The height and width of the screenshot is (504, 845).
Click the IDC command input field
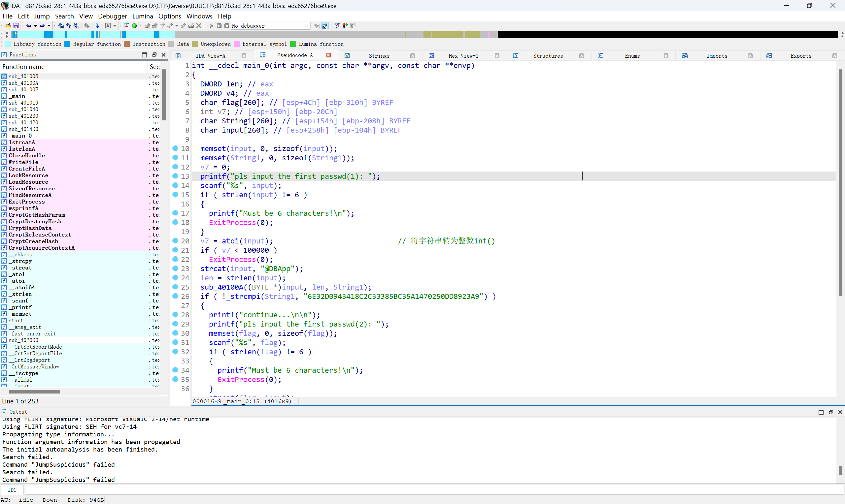pos(434,490)
